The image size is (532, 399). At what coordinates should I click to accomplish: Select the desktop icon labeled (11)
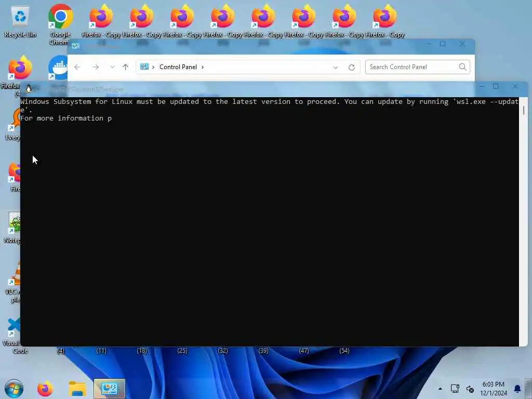pos(101,351)
